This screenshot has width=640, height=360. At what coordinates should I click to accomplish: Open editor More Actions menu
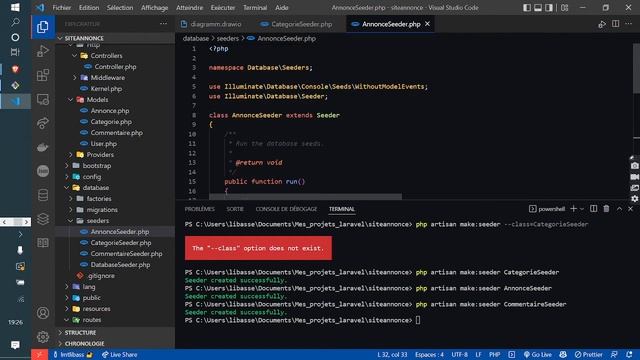click(x=629, y=24)
